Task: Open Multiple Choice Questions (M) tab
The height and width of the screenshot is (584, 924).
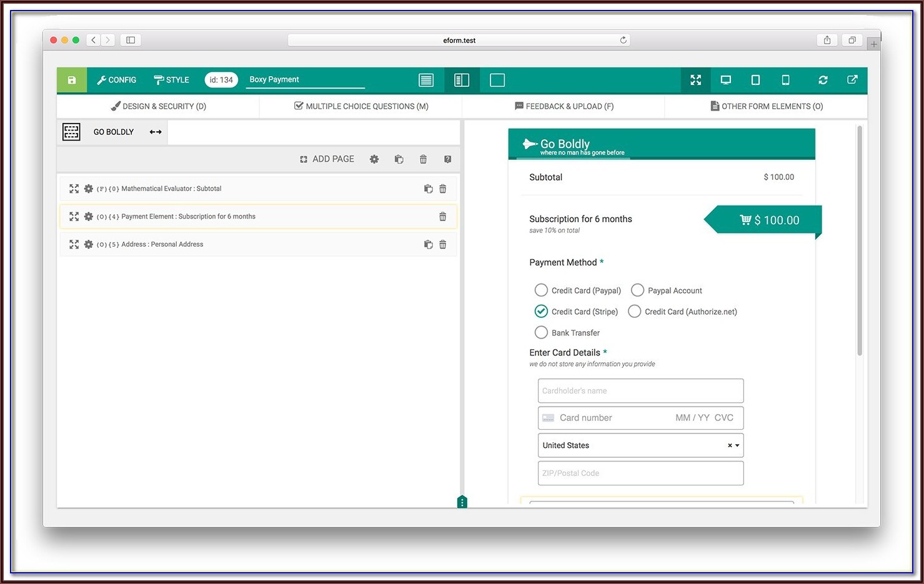Action: click(x=361, y=106)
